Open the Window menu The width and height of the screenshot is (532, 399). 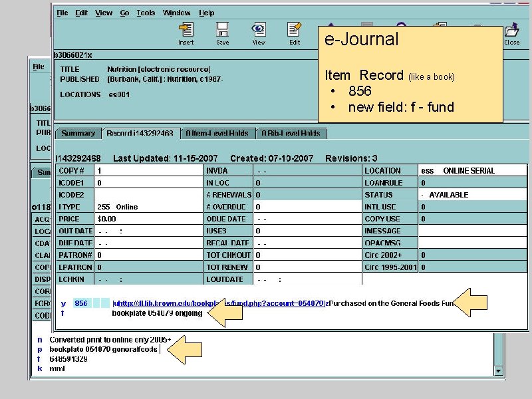pos(176,13)
